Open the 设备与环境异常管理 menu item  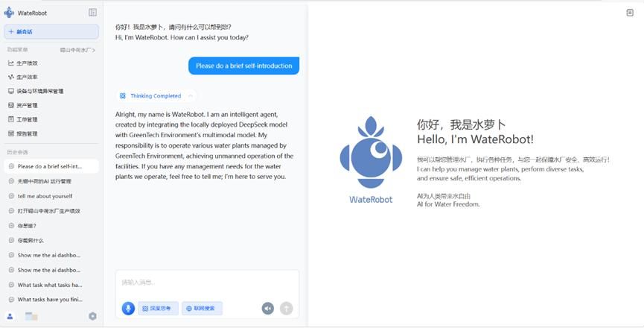36,91
